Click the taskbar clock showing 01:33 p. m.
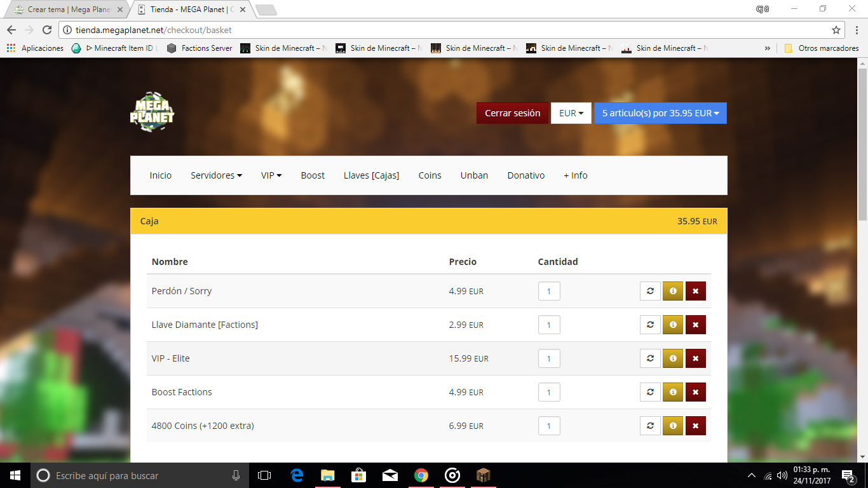The width and height of the screenshot is (868, 488). [812, 475]
